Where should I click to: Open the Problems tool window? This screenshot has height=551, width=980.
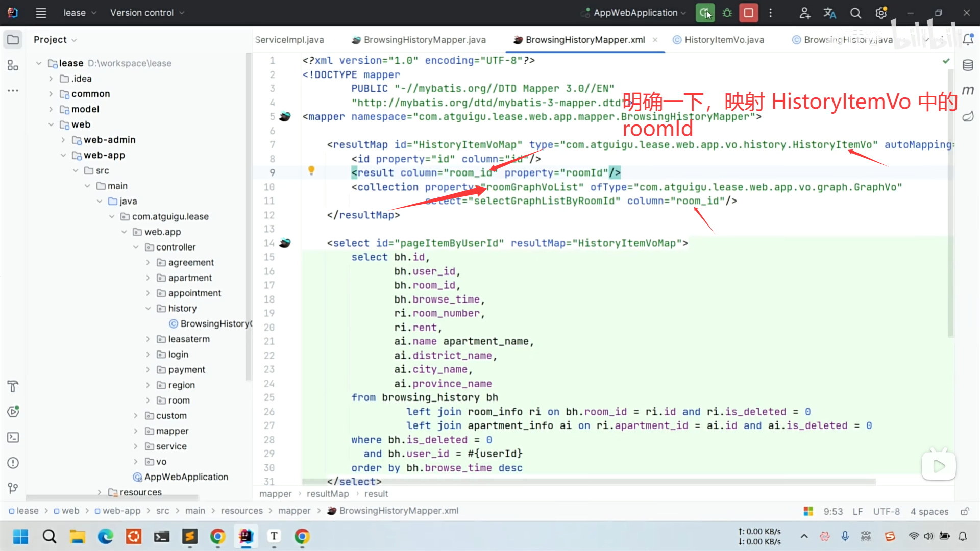click(x=13, y=463)
